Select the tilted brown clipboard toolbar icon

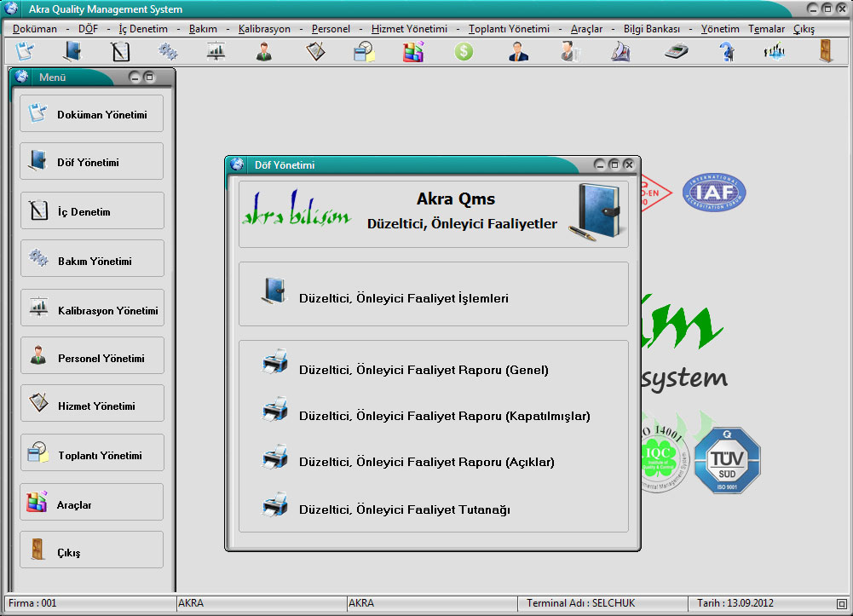[x=315, y=52]
